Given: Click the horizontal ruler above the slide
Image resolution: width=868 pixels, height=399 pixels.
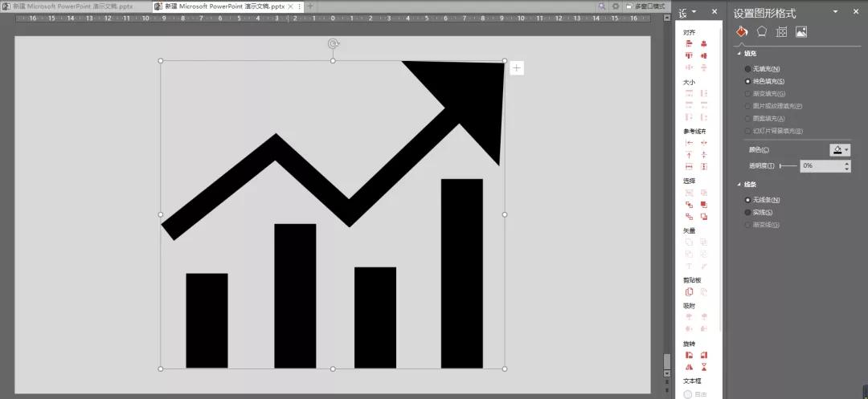Looking at the screenshot, I should 333,18.
